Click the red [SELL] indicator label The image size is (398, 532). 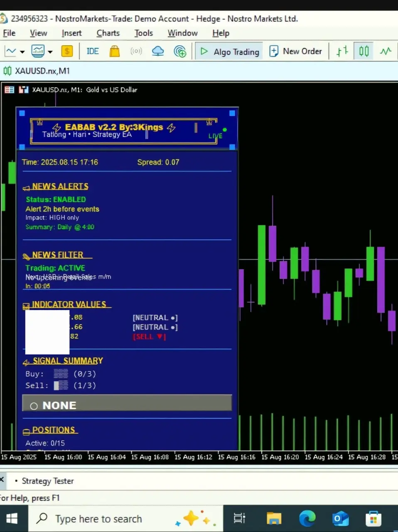pyautogui.click(x=149, y=337)
